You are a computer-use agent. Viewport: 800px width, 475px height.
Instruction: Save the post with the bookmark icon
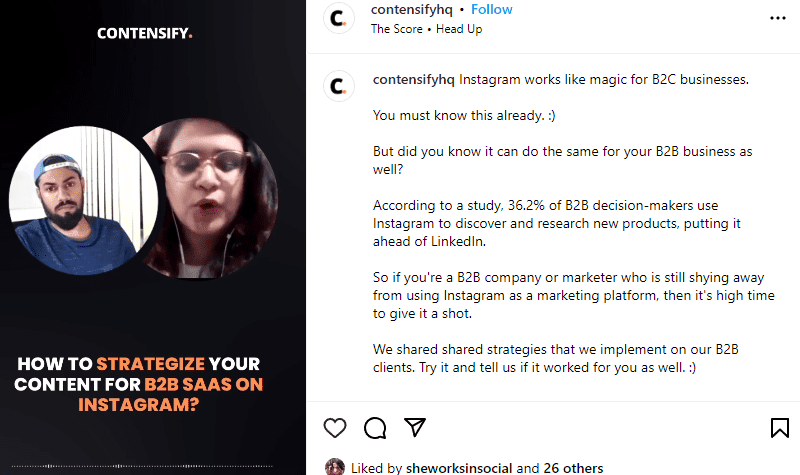pos(779,428)
